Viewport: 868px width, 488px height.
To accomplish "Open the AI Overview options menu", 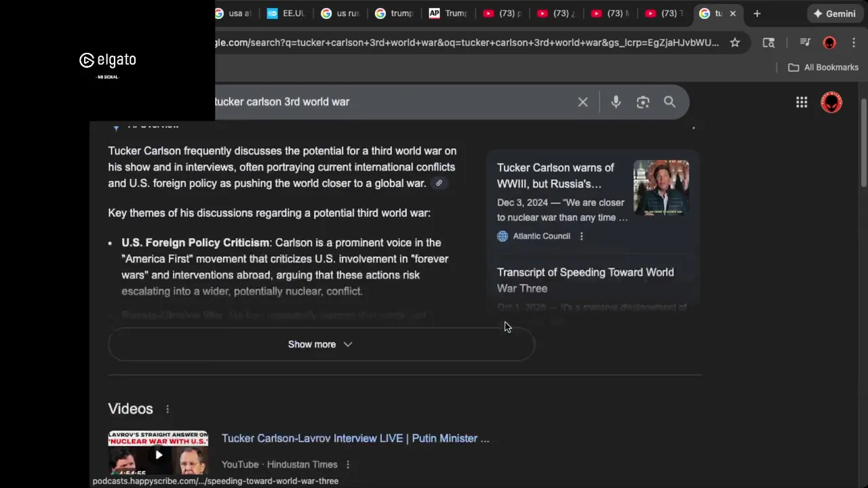I will pyautogui.click(x=693, y=126).
